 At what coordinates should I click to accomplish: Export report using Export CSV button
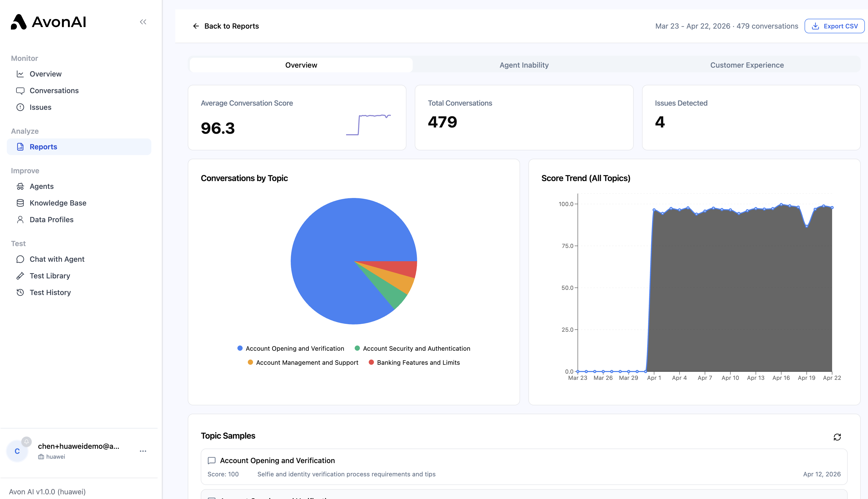tap(834, 26)
